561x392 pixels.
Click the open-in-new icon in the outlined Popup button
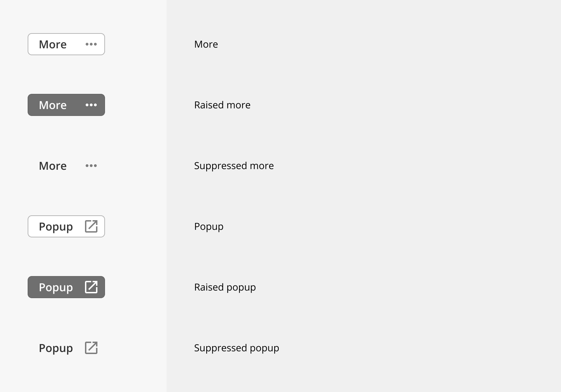point(91,226)
